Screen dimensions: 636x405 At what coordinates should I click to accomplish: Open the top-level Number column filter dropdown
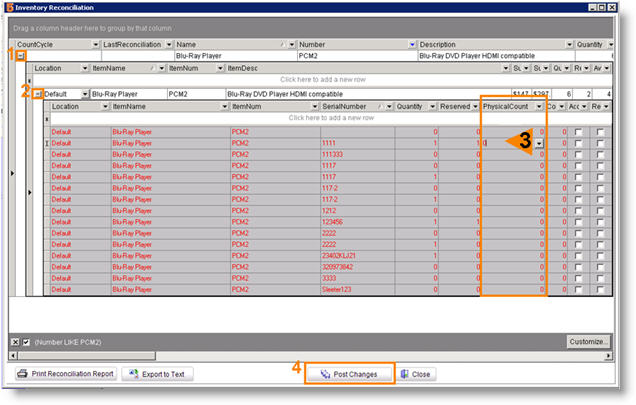tap(412, 45)
